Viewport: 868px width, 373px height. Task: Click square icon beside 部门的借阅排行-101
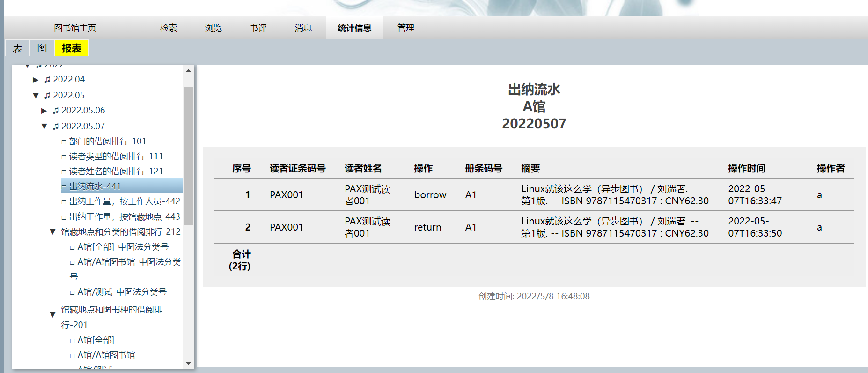pyautogui.click(x=64, y=142)
